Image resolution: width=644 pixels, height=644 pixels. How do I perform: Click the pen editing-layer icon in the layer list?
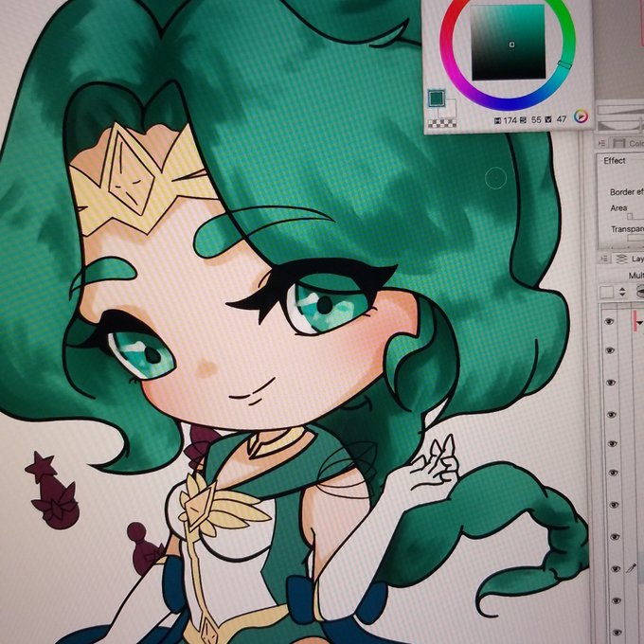632,568
